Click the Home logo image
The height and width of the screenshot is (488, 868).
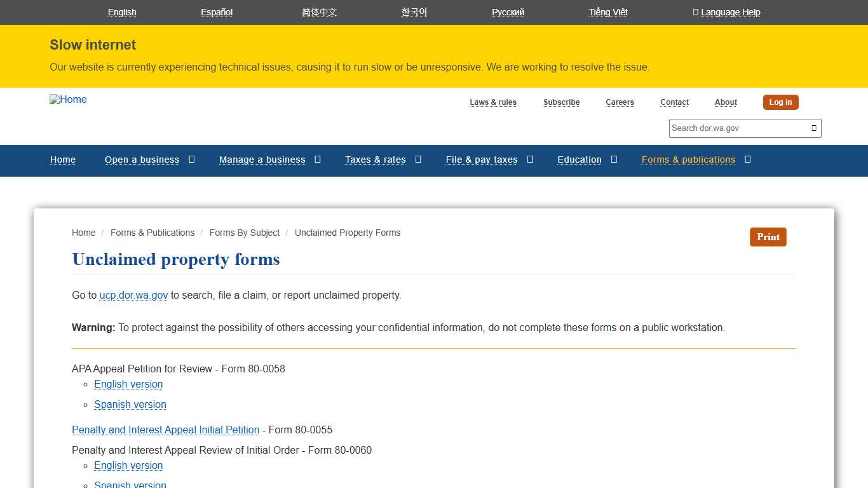click(x=67, y=100)
